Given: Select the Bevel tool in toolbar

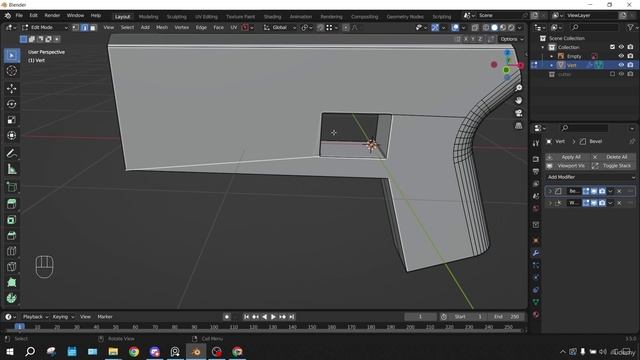Looking at the screenshot, I should 11,236.
